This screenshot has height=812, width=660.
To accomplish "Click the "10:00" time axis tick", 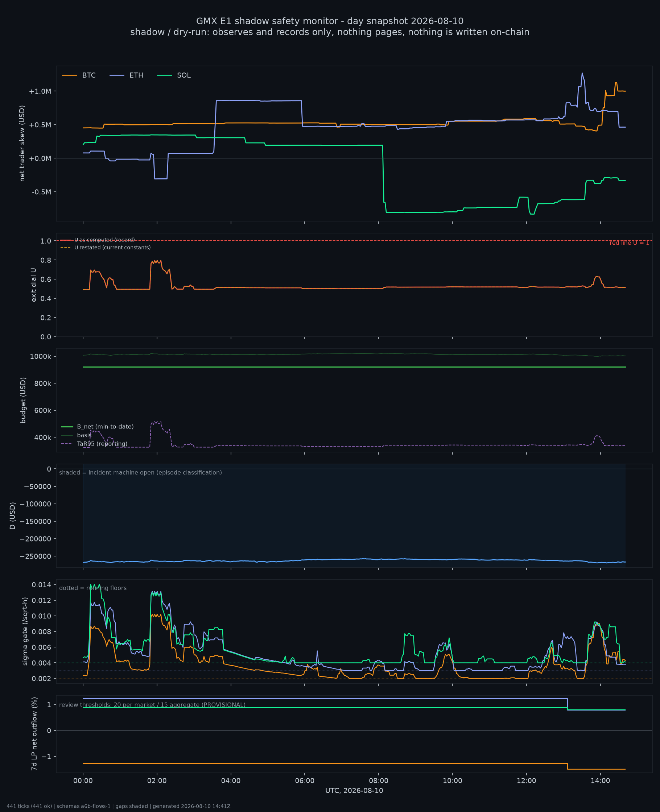I will point(453,781).
